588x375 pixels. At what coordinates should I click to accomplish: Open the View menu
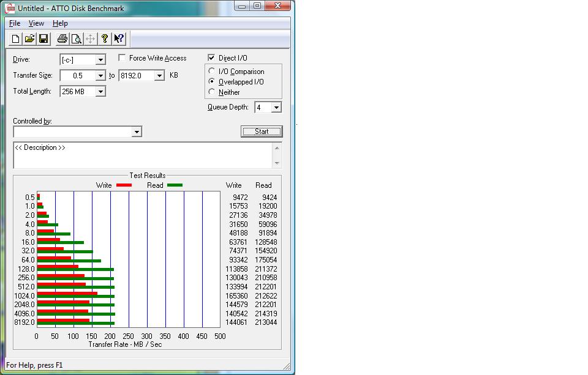(36, 23)
